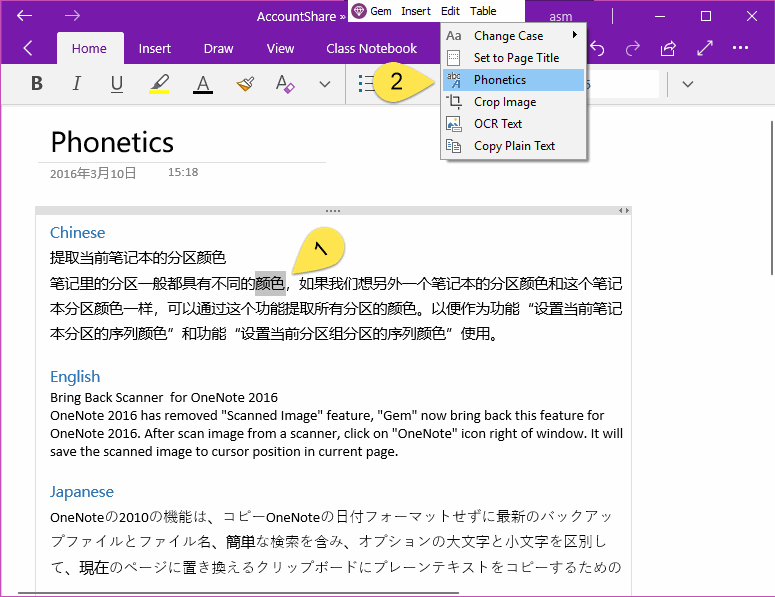Click the page time 15:18
The image size is (775, 597).
[183, 172]
